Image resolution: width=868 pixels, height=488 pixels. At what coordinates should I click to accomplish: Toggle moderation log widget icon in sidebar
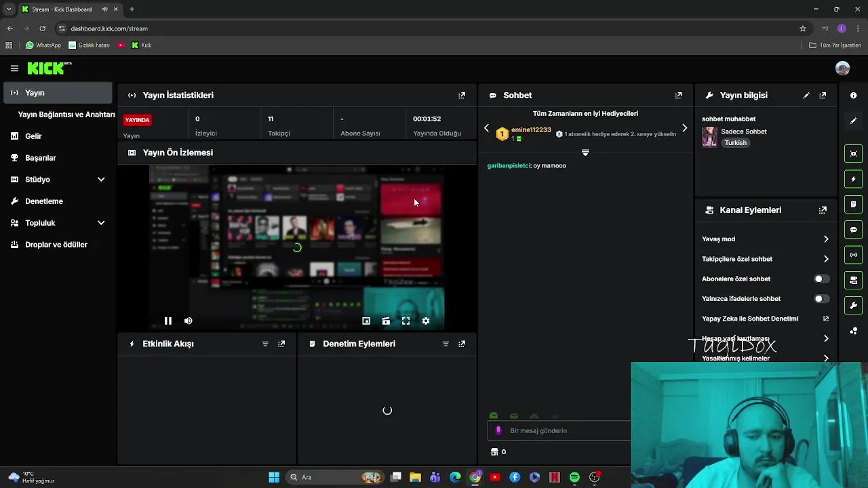pos(853,204)
